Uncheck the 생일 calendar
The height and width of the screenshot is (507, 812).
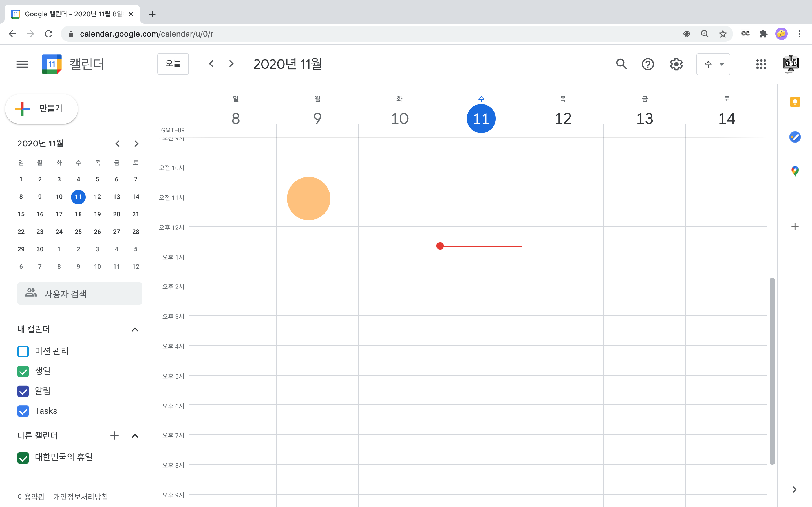pyautogui.click(x=23, y=371)
